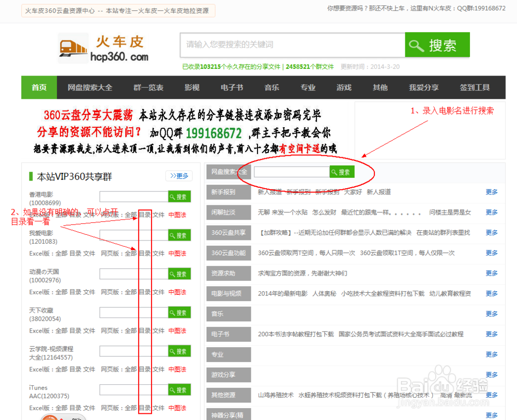Open the 首页 nav tab
The width and height of the screenshot is (517, 420).
click(x=39, y=87)
